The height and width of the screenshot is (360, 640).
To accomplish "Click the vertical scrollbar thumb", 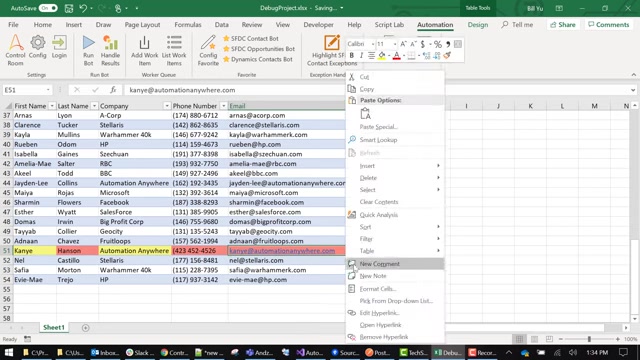I will pyautogui.click(x=634, y=276).
